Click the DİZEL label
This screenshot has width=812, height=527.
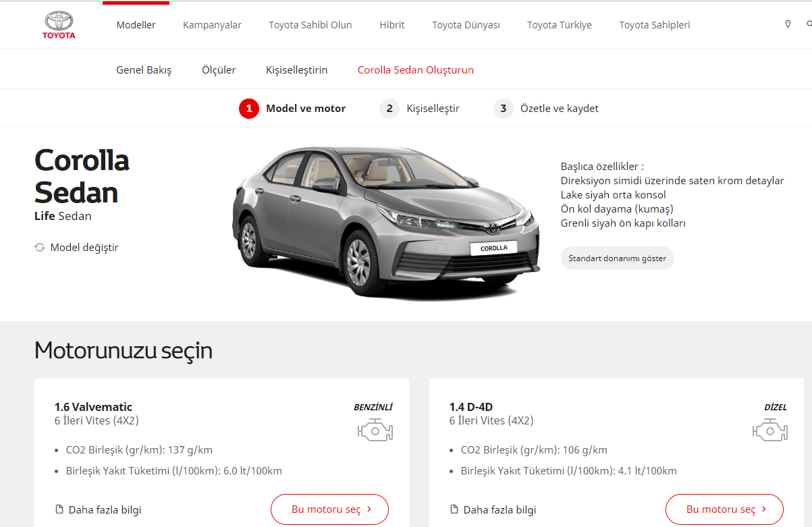(x=776, y=407)
